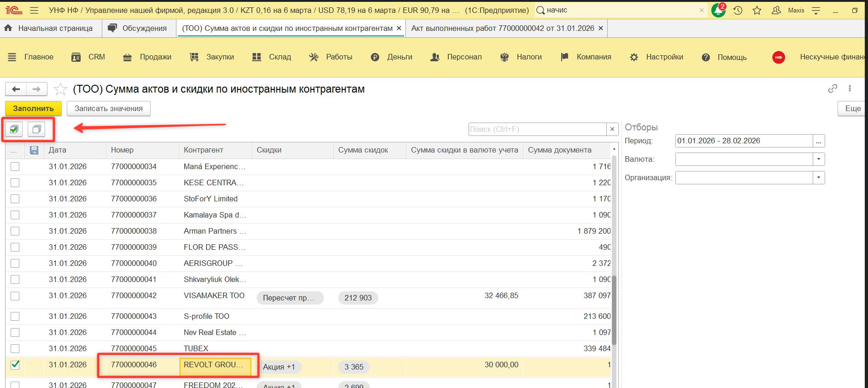Expand the Валюта dropdown
This screenshot has width=868, height=388.
coord(818,159)
